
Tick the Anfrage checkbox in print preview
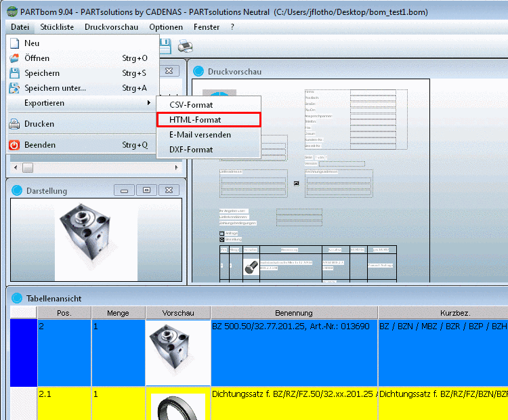[221, 233]
